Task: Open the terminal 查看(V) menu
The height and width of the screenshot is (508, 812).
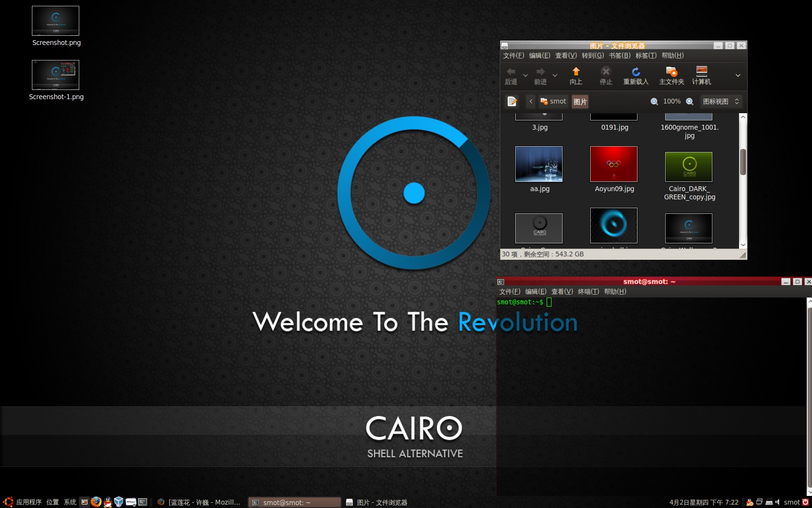Action: (562, 292)
